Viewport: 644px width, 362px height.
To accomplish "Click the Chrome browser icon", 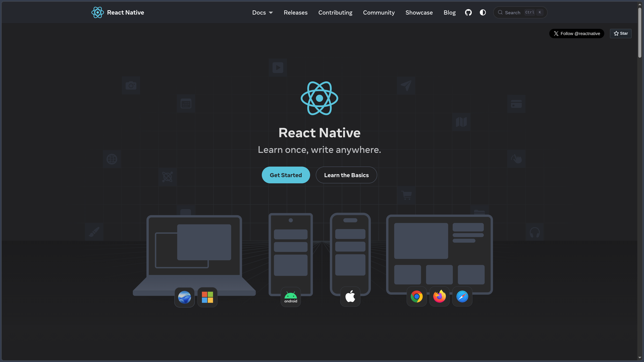I will (x=417, y=296).
